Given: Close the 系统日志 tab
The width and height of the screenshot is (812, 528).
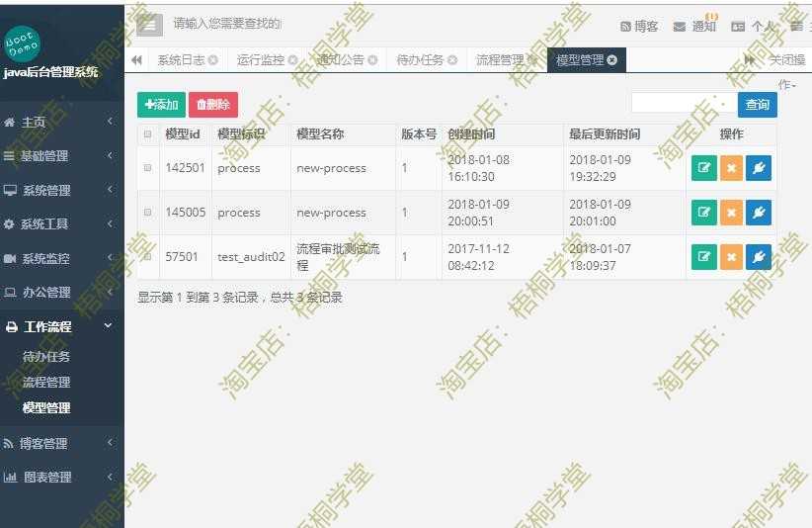Looking at the screenshot, I should [x=212, y=60].
